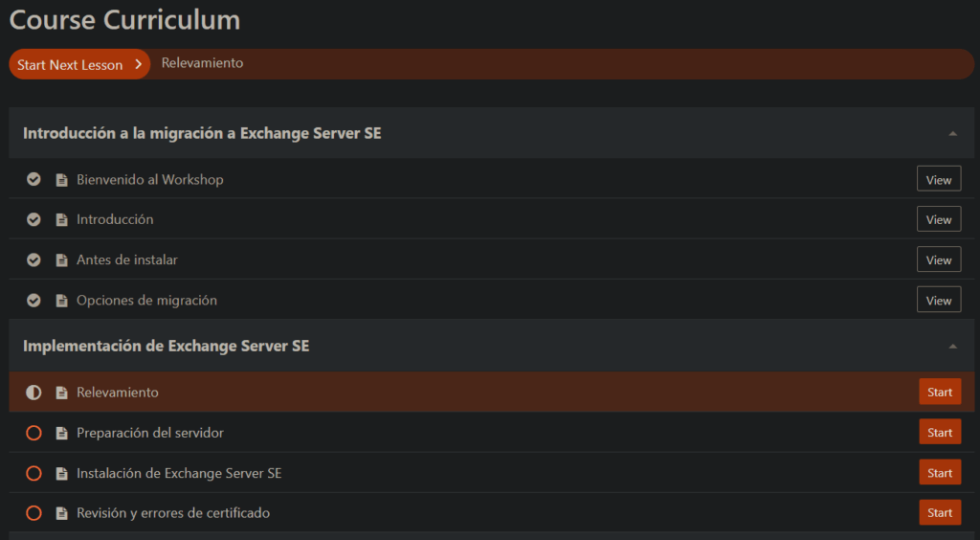Click completed checkmark for Antes de instalar
Screen dimensions: 980x540
[33, 259]
